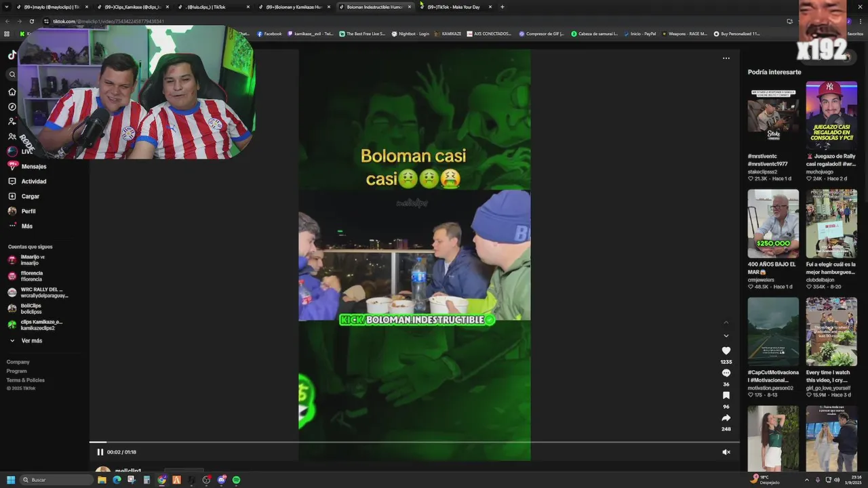Viewport: 868px width, 488px height.
Task: Open Nightbot - Login bookmark
Action: click(x=410, y=34)
